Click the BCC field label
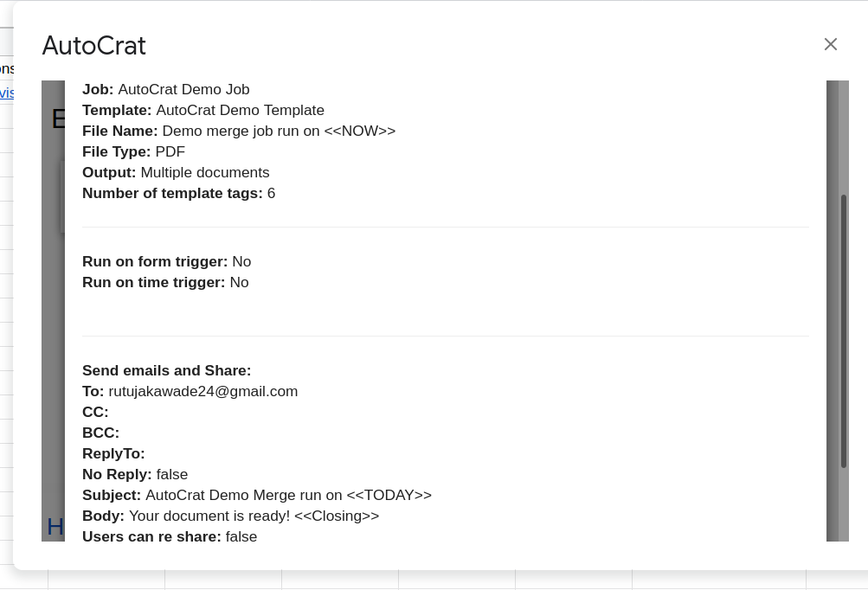 pos(100,433)
